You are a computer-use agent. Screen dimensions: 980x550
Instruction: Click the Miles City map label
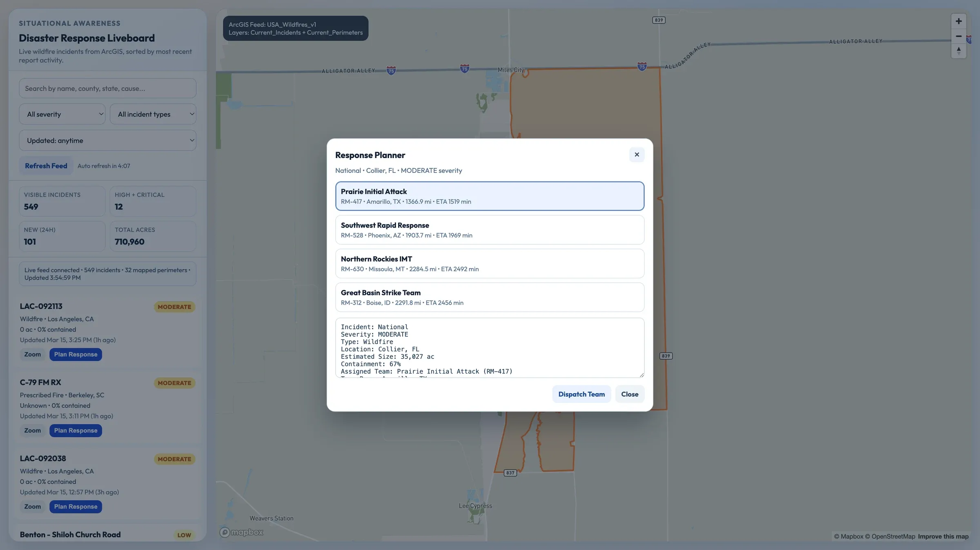click(511, 70)
